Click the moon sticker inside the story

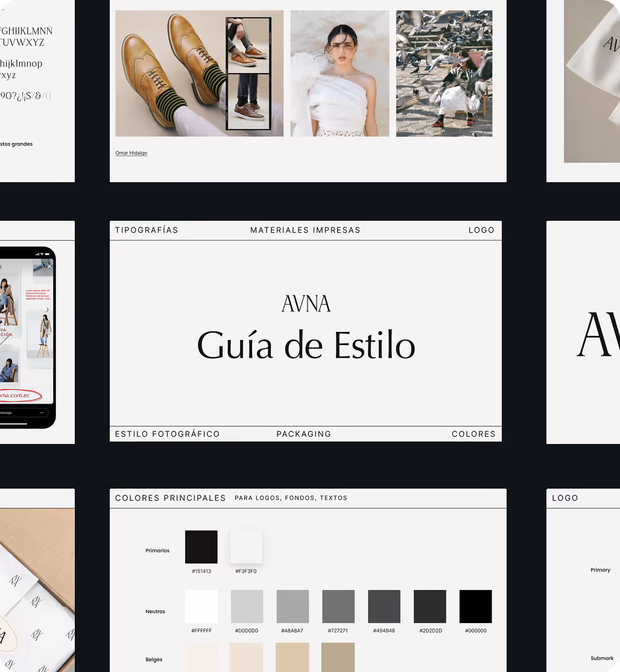tap(47, 309)
